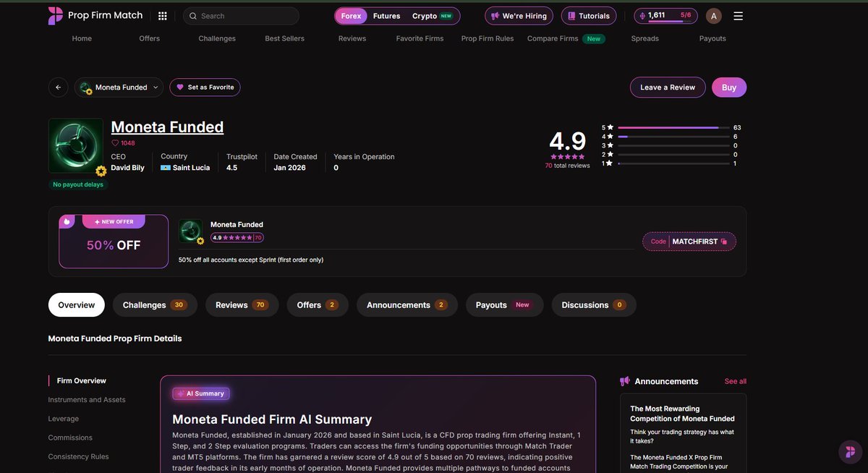The image size is (868, 473).
Task: Click the Announcements megaphone icon
Action: 625,381
